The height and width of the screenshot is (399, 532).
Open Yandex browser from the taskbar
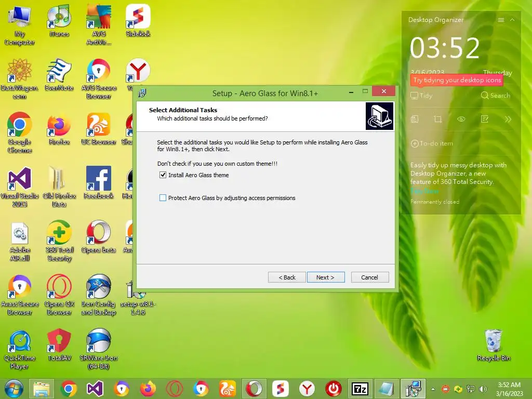pyautogui.click(x=307, y=389)
